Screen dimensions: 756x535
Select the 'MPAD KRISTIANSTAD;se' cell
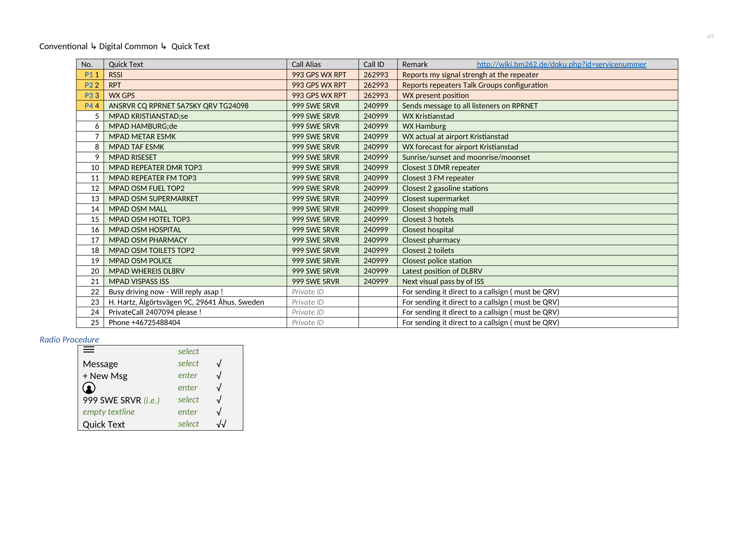point(195,116)
